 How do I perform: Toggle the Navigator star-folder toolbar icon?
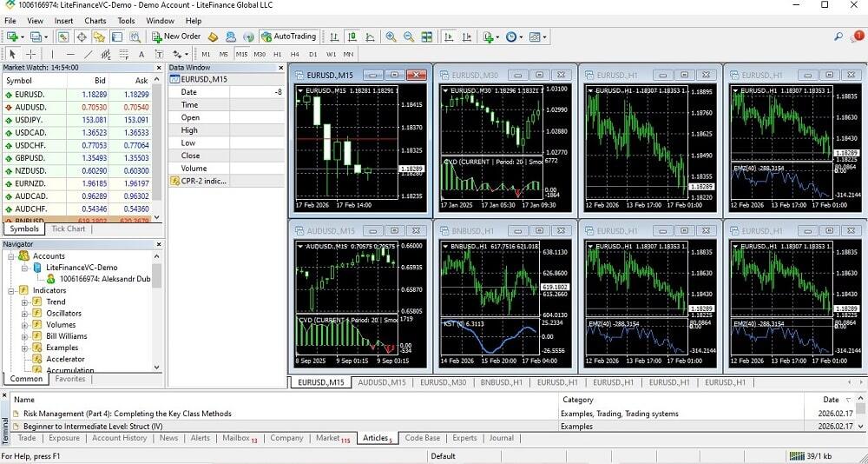coord(99,36)
